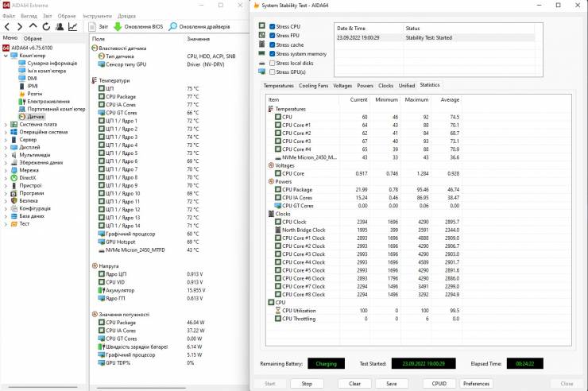This screenshot has height=391, width=588.
Task: Click the Stability Test: Started log entry
Action: click(x=435, y=37)
